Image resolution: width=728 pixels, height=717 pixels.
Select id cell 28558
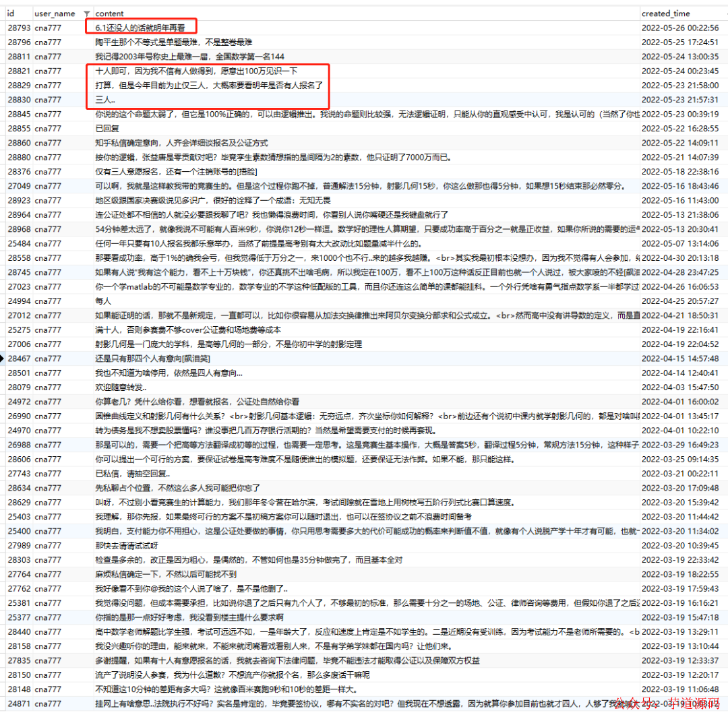[x=19, y=258]
